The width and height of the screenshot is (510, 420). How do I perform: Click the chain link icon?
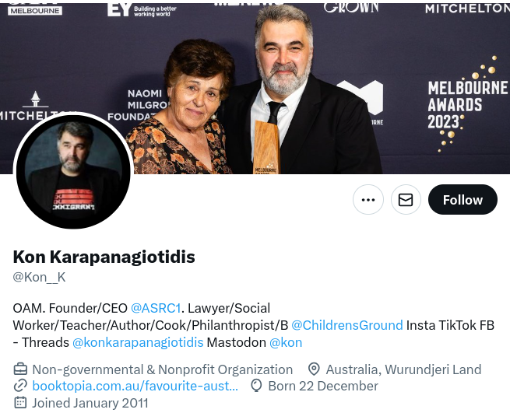19,386
